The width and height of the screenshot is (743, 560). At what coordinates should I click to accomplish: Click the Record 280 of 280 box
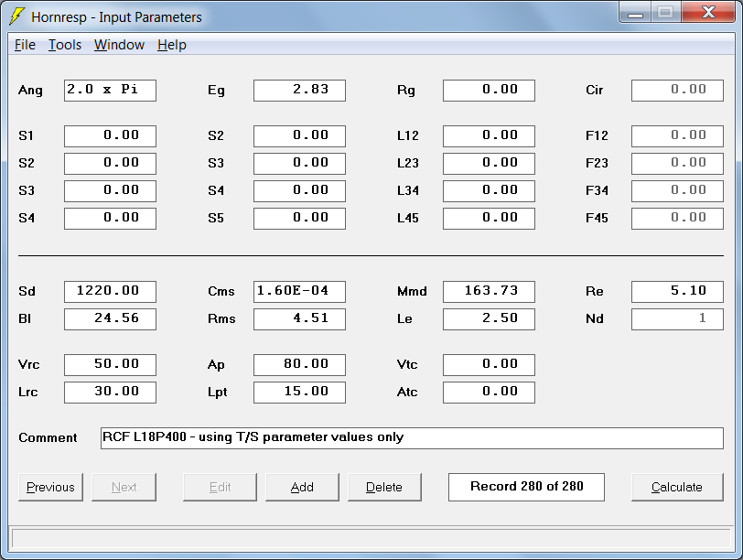pyautogui.click(x=526, y=487)
